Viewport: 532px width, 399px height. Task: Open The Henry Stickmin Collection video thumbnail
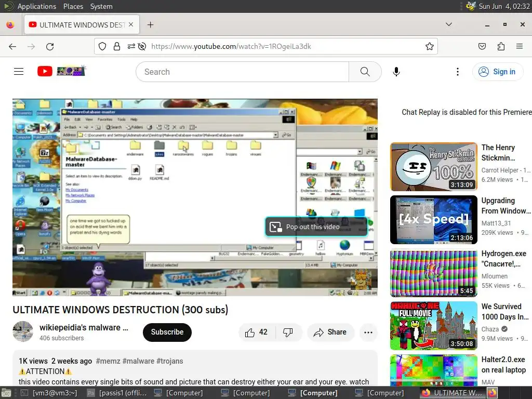coord(434,167)
